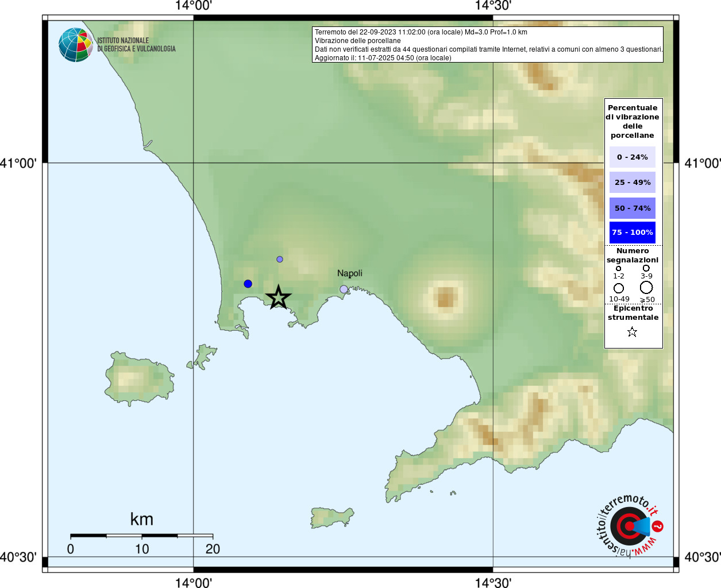Click the INGV globe logo

coord(75,45)
